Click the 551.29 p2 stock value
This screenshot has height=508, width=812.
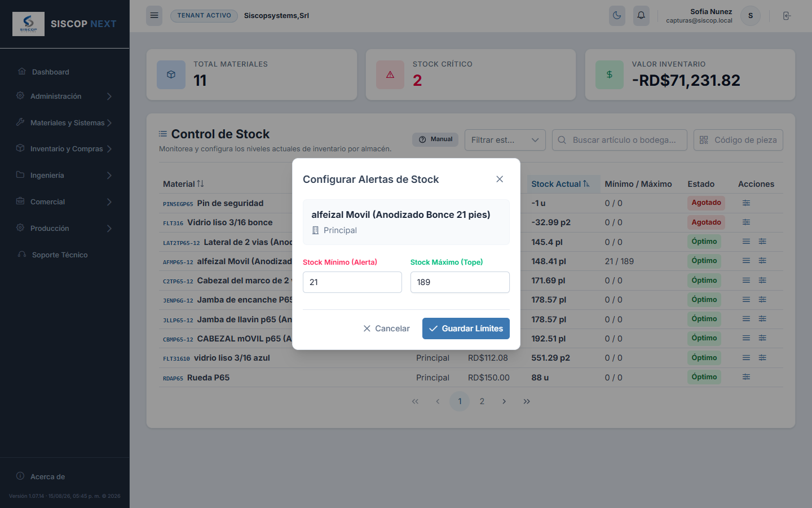click(550, 358)
